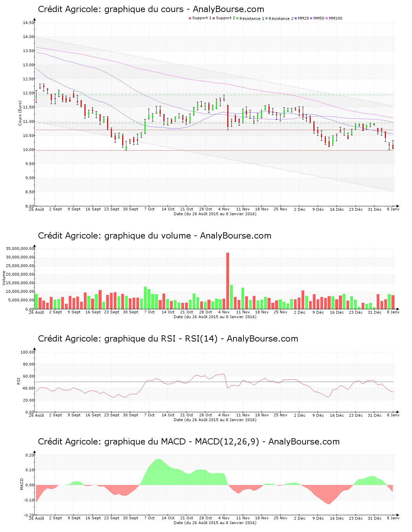The image size is (412, 532).
Task: Click the RSI(14) chart title
Action: (168, 339)
